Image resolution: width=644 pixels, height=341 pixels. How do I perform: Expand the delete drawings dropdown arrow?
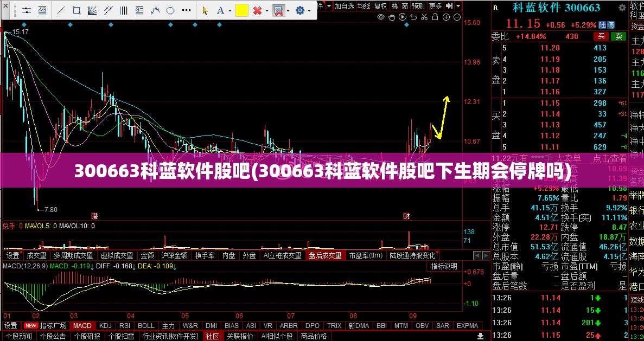point(267,11)
